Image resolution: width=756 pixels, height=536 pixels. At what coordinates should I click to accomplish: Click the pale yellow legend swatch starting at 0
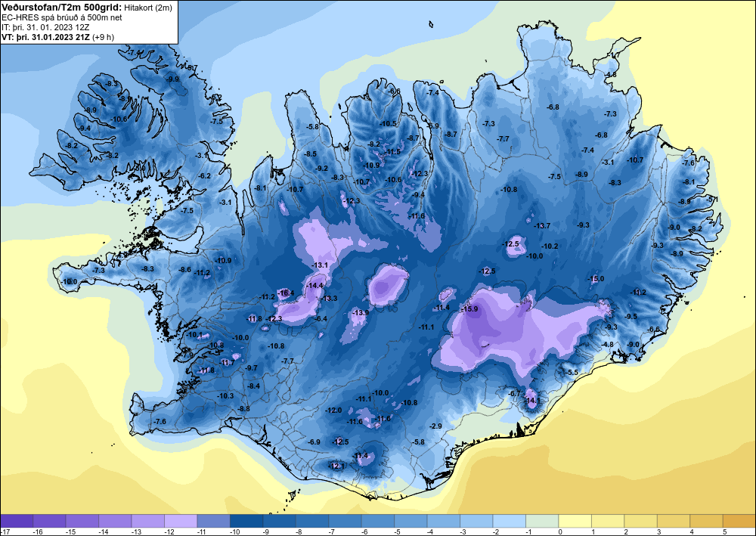pos(575,521)
